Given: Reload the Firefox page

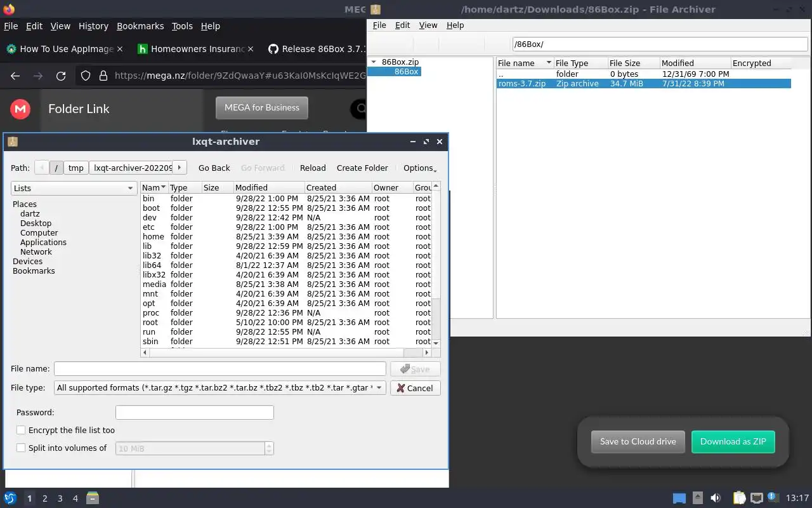Looking at the screenshot, I should (61, 76).
